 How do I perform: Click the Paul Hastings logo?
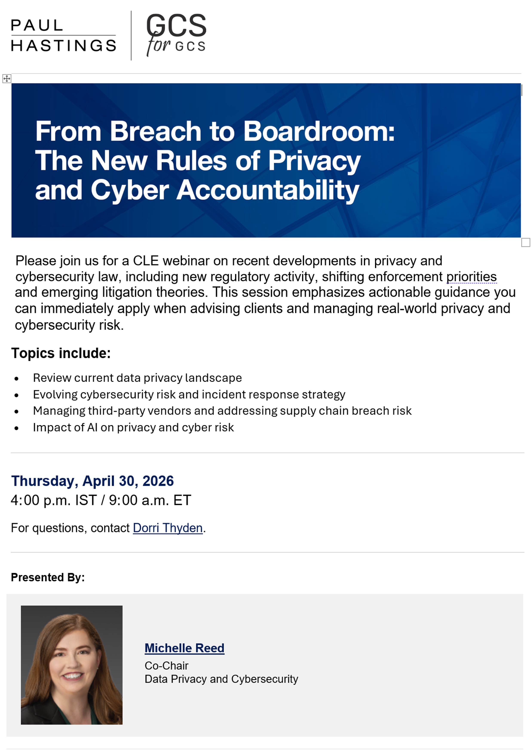pyautogui.click(x=63, y=35)
